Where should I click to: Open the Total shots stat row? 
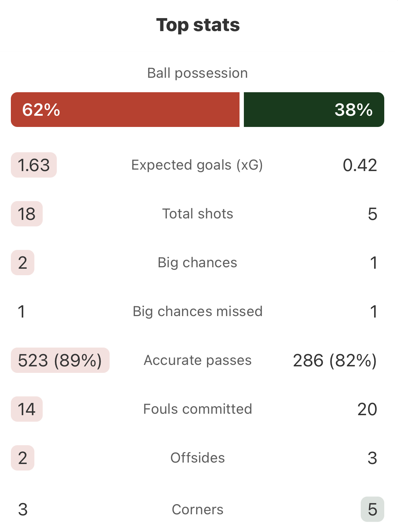point(198,214)
